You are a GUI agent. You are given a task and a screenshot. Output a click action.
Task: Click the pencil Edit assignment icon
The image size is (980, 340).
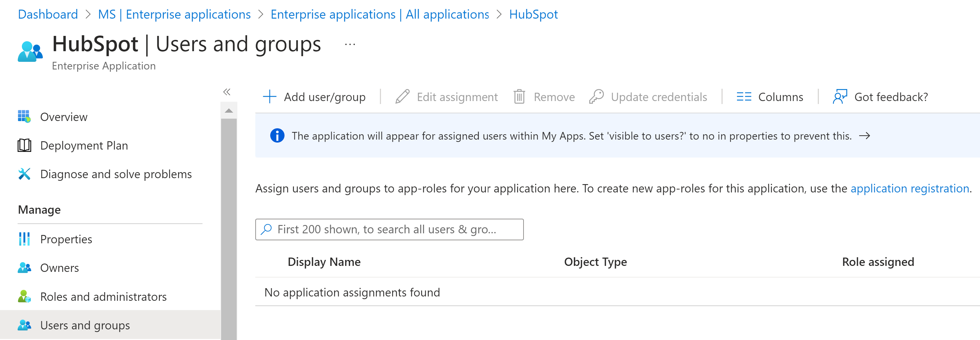tap(402, 97)
